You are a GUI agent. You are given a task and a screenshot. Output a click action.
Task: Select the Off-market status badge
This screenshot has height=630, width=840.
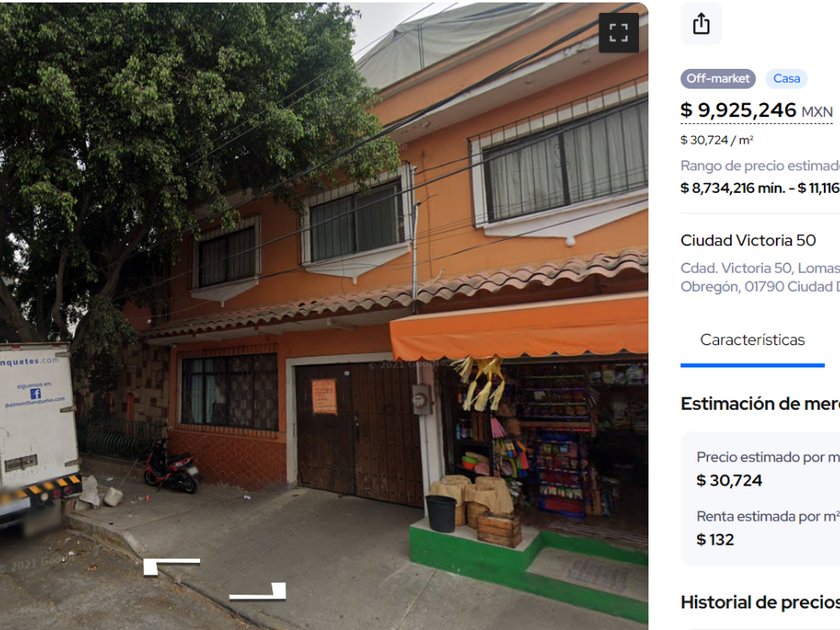718,79
